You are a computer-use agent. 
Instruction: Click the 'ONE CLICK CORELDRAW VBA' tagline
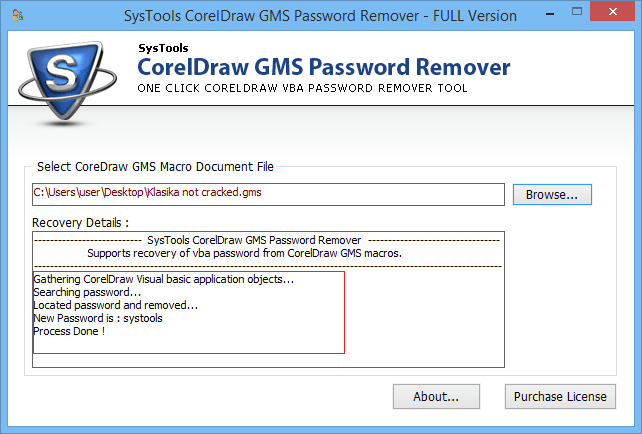pos(302,89)
